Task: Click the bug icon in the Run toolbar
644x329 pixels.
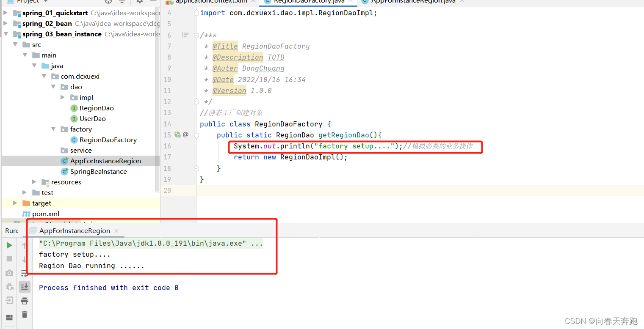Action: (9, 287)
